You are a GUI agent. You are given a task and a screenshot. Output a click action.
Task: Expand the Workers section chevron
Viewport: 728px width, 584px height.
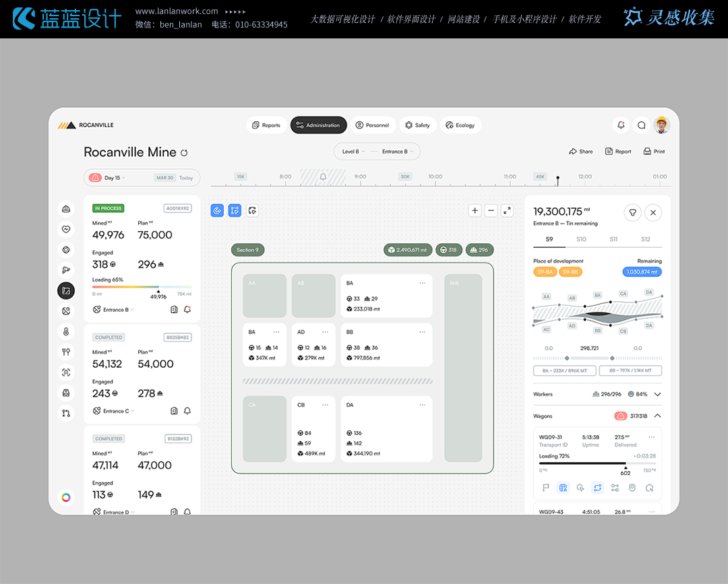[x=657, y=394]
